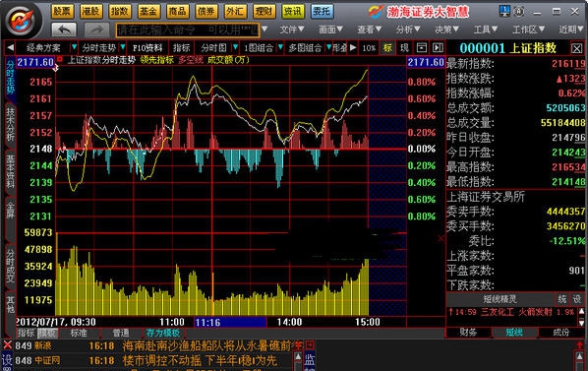Open the 分时图 dropdown arrow
Screen dimensions: 588x371
pyautogui.click(x=236, y=47)
